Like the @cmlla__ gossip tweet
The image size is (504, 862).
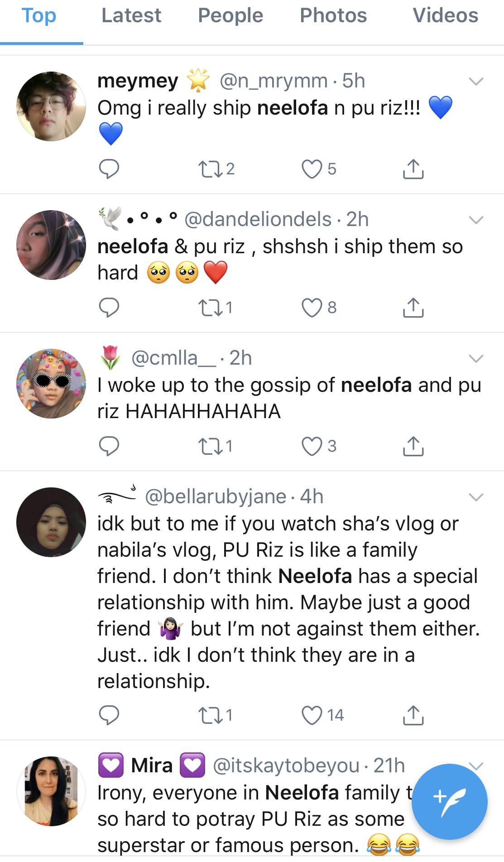312,446
